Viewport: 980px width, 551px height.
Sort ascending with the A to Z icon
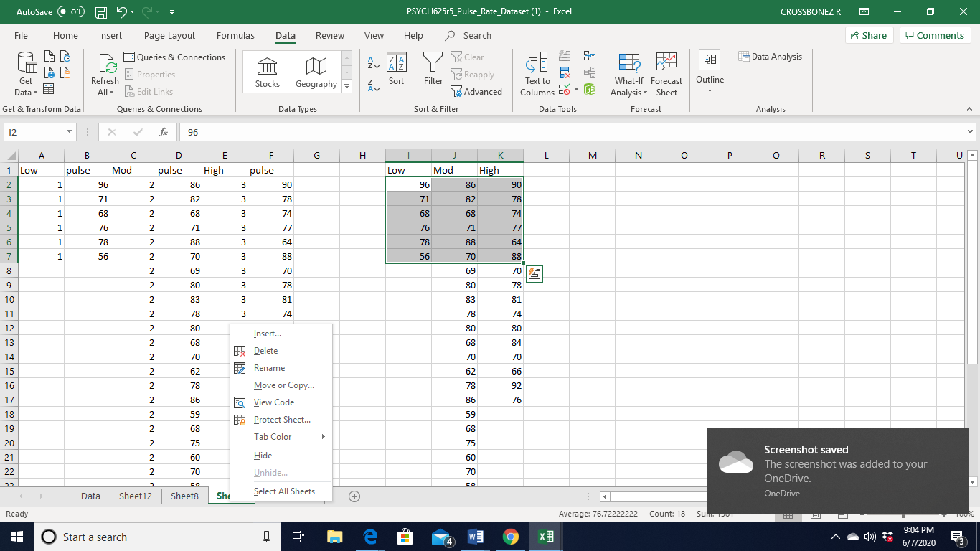pos(374,62)
